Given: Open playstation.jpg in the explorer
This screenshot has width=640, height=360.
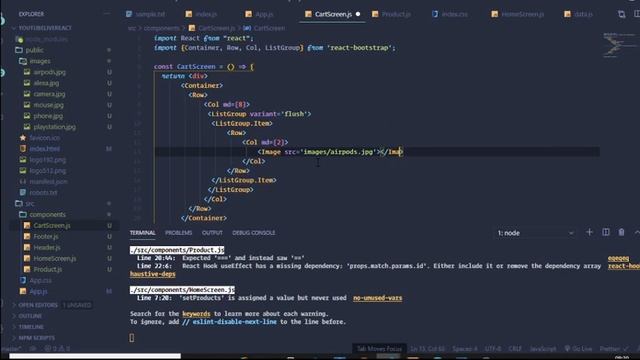Looking at the screenshot, I should point(54,127).
